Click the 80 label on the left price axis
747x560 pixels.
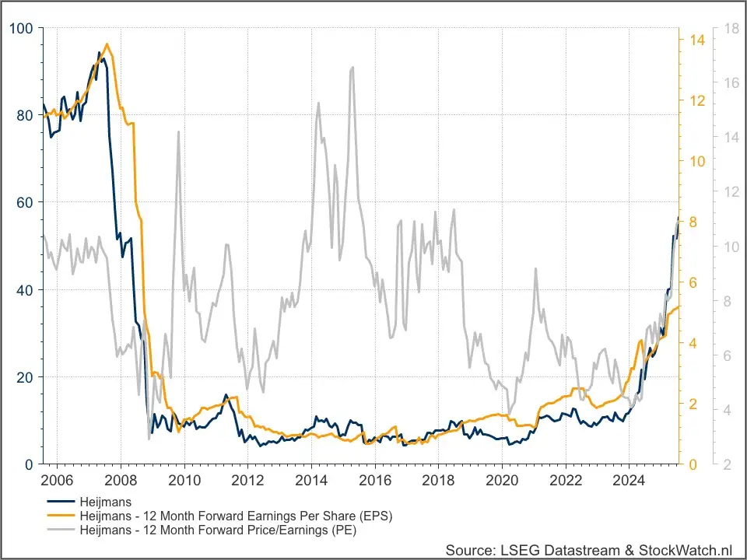[25, 116]
